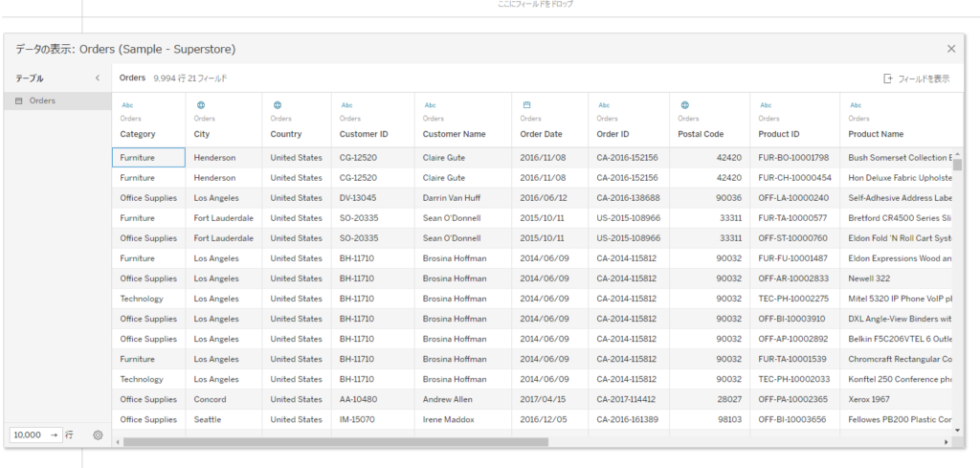The image size is (980, 468).
Task: Click the OFF-LA-10000240 product ID cell
Action: (x=795, y=198)
